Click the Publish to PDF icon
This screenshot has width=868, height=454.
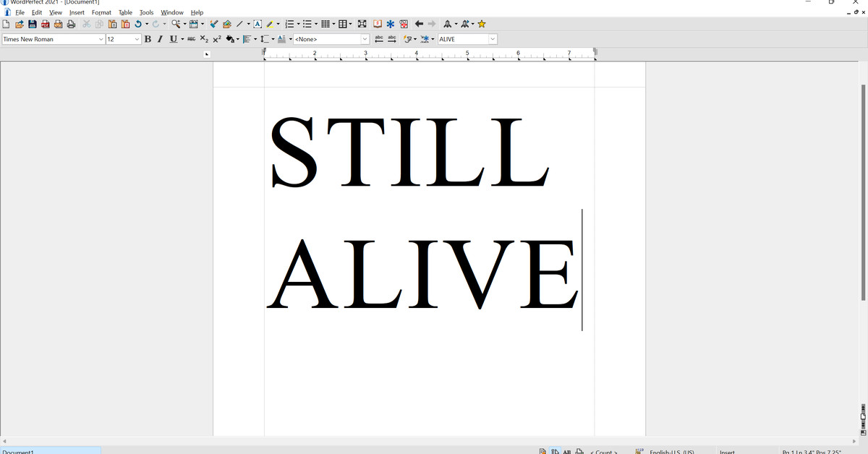point(45,25)
